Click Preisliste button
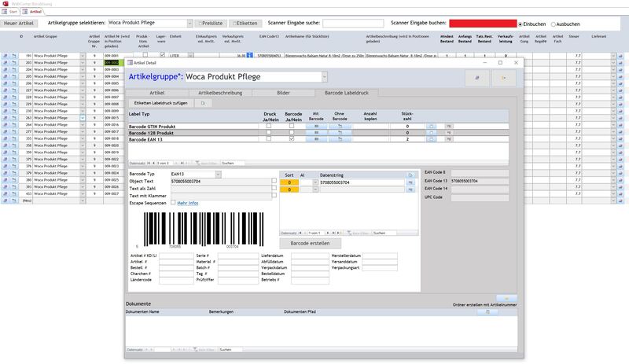629x364 pixels. 211,24
